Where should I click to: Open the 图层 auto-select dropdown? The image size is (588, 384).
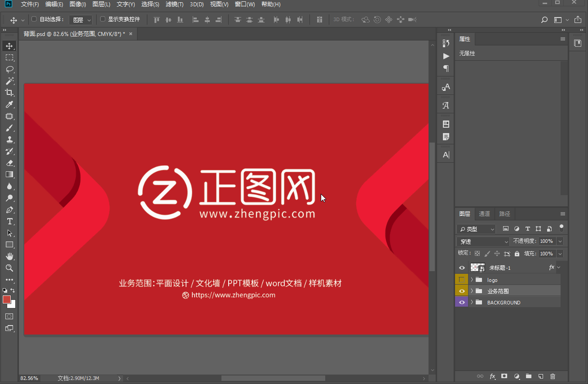coord(81,20)
